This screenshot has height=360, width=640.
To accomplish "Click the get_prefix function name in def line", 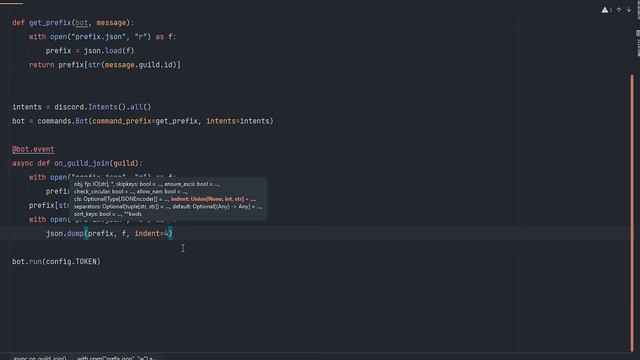I will tap(50, 23).
